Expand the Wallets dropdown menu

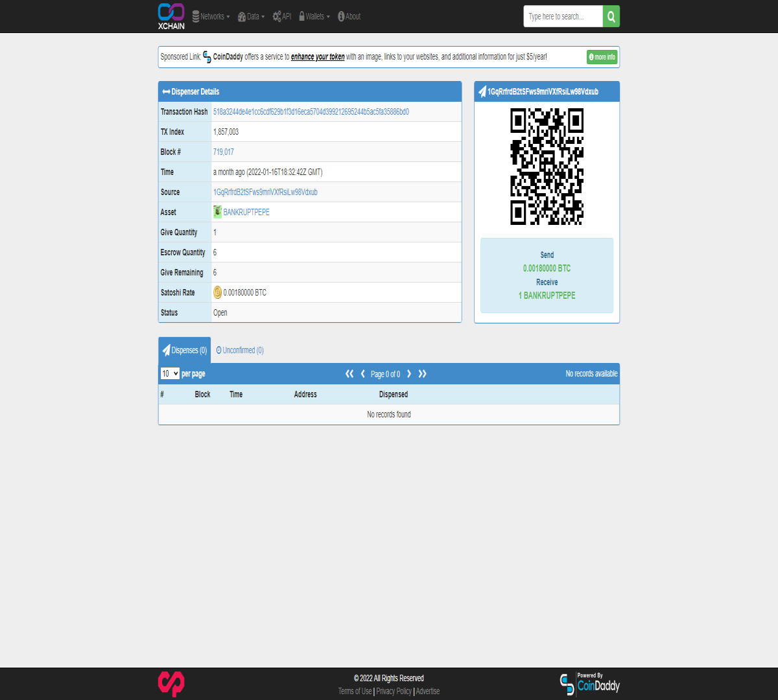(314, 16)
